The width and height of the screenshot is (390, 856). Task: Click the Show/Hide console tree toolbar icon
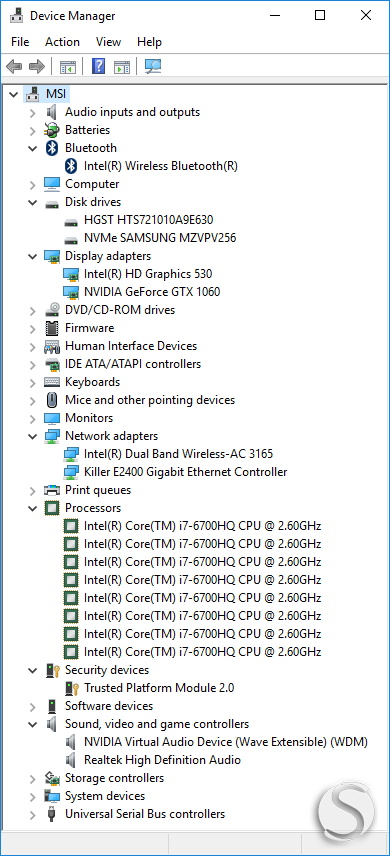click(68, 67)
